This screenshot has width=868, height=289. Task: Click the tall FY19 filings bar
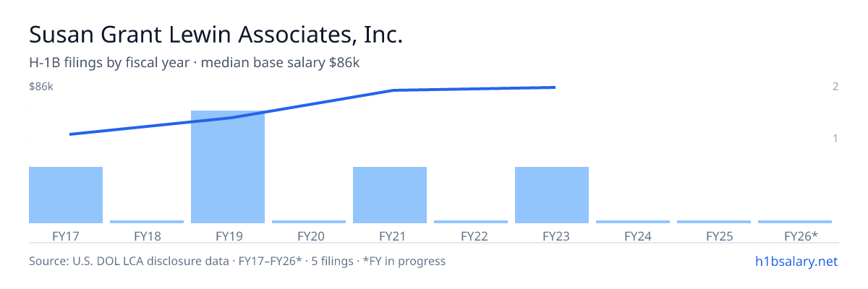(x=228, y=167)
